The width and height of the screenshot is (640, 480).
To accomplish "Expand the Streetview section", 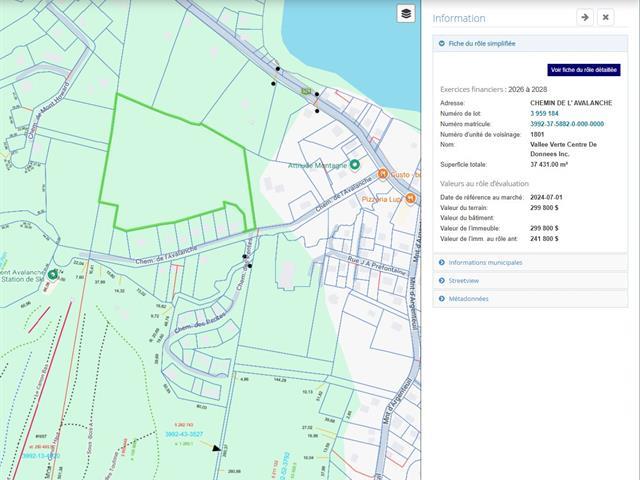I will click(464, 281).
